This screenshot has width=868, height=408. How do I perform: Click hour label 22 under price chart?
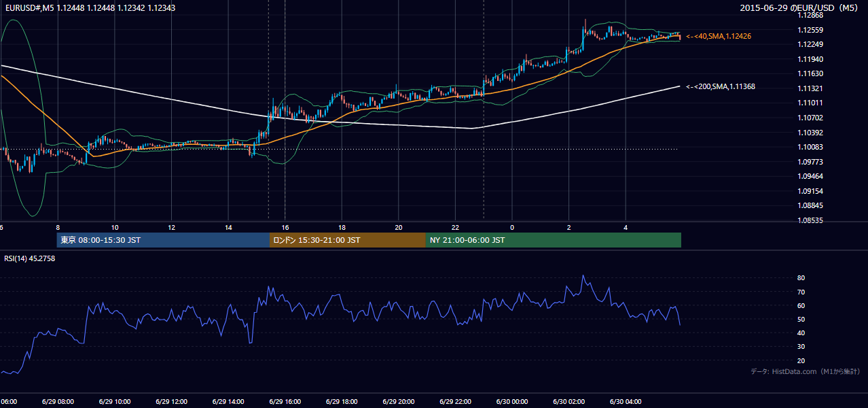pyautogui.click(x=455, y=227)
